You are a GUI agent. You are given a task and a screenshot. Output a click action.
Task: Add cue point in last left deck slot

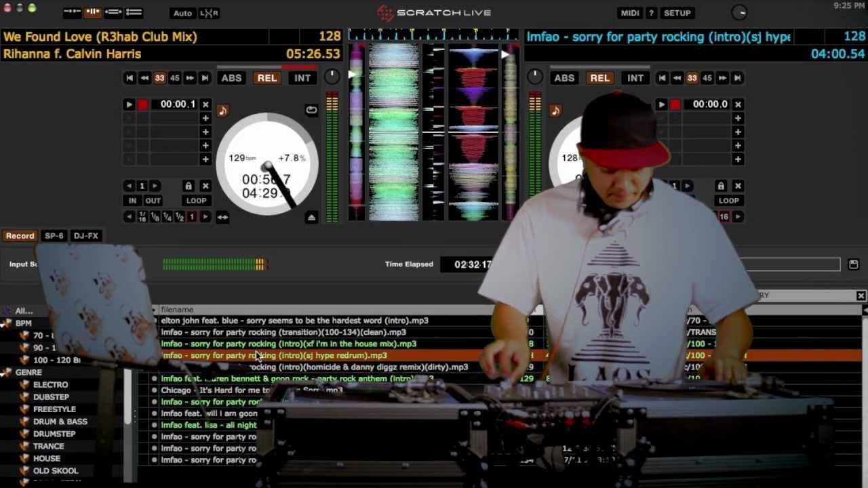(x=205, y=159)
